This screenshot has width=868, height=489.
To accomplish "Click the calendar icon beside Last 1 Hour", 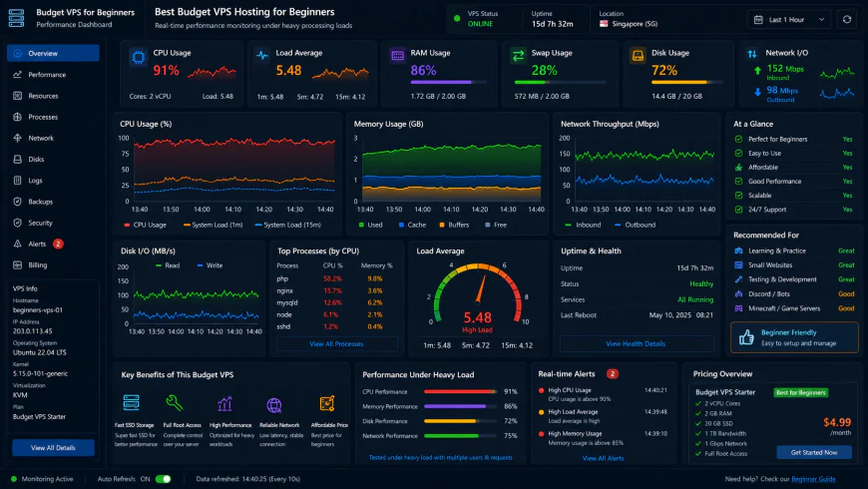I will (758, 19).
